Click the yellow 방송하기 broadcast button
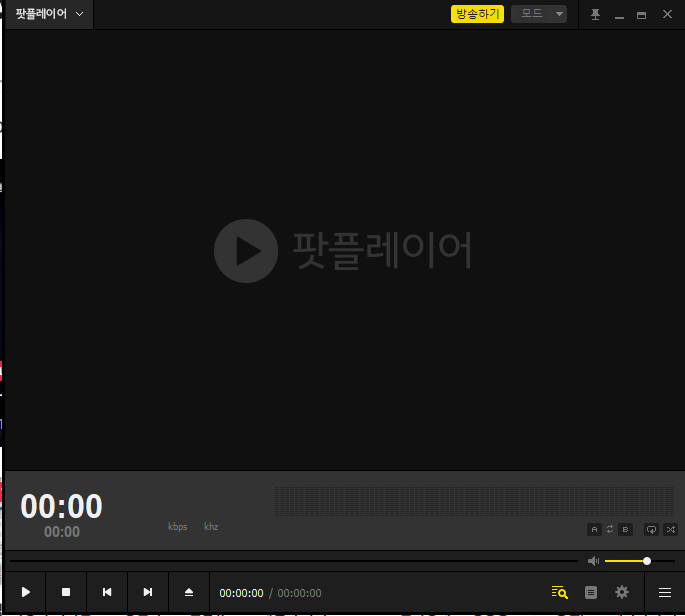685x616 pixels. point(477,14)
